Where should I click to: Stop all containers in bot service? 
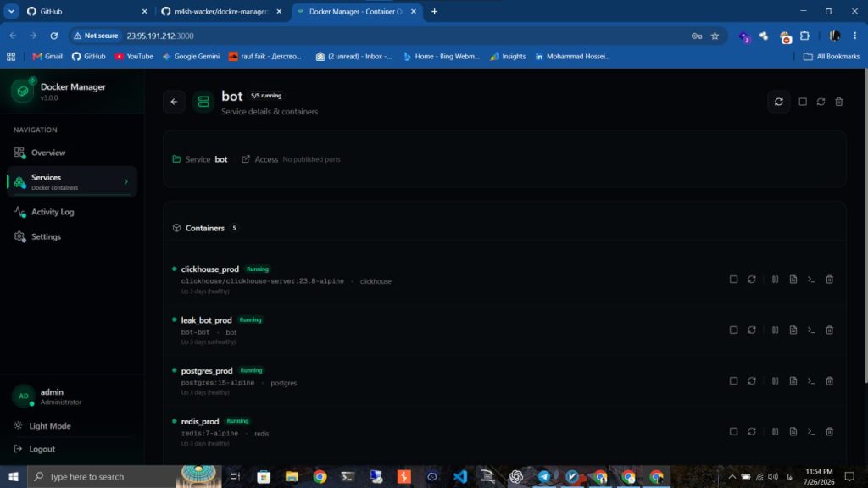(803, 102)
